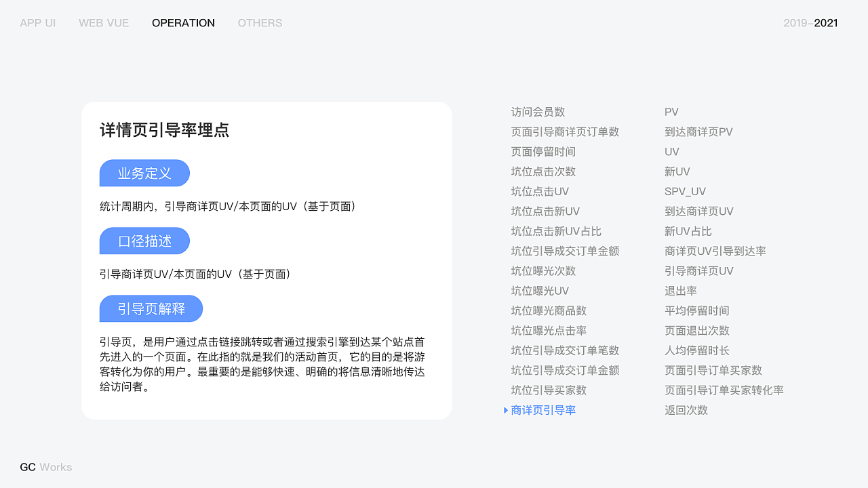Select 坑位引导成交订单笔数 item
This screenshot has width=868, height=488.
[x=565, y=350]
